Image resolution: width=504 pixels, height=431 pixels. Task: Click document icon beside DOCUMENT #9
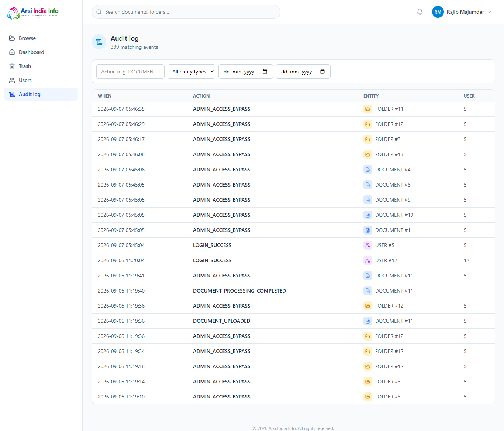tap(367, 200)
